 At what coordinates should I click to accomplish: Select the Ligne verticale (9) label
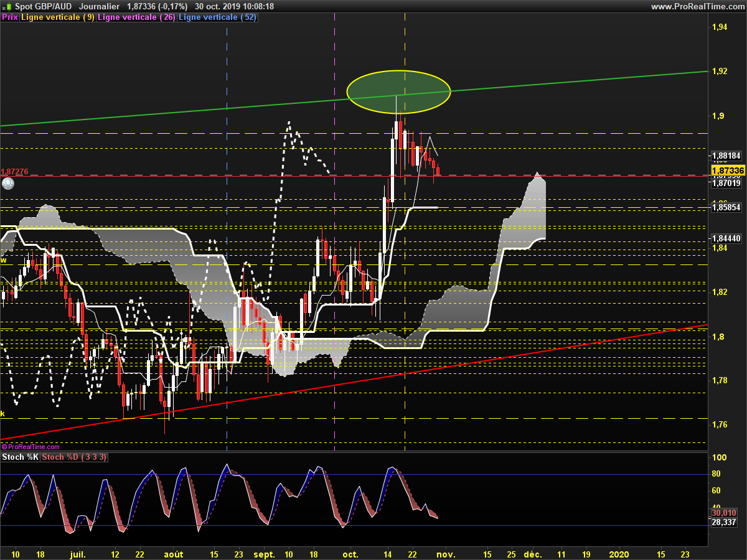click(58, 17)
